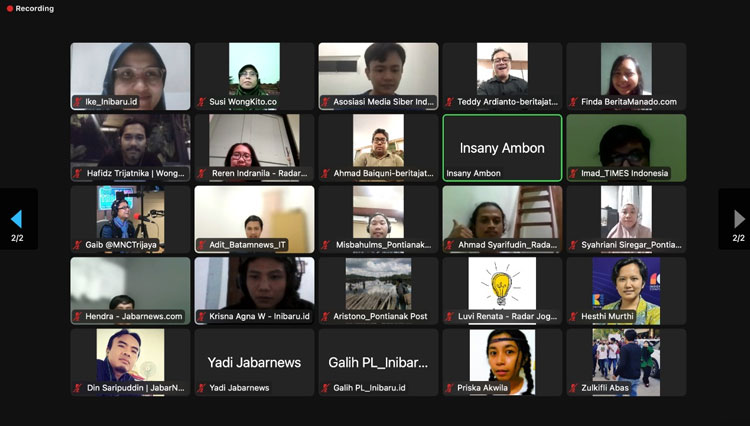Image resolution: width=750 pixels, height=426 pixels.
Task: Select the Krisna Agna W video tile
Action: point(254,291)
